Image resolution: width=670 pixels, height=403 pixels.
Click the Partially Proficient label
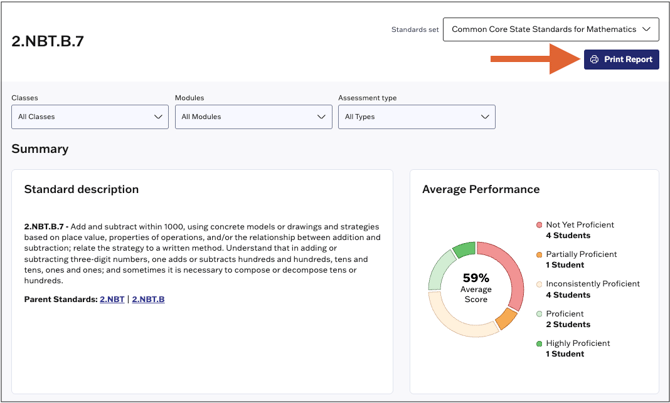[581, 254]
